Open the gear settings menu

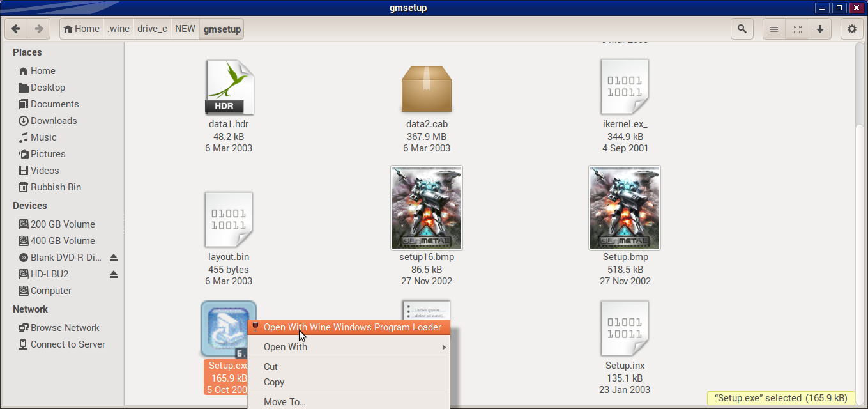click(851, 29)
